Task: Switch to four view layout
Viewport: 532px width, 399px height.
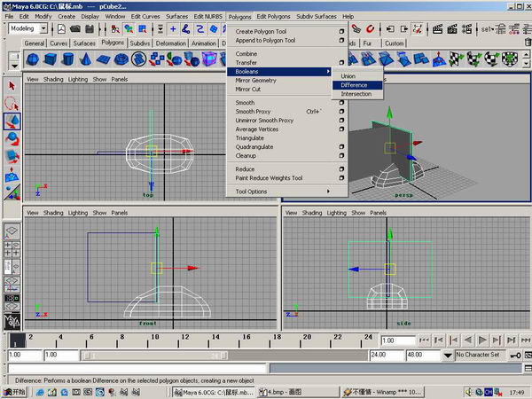Action: click(x=12, y=249)
